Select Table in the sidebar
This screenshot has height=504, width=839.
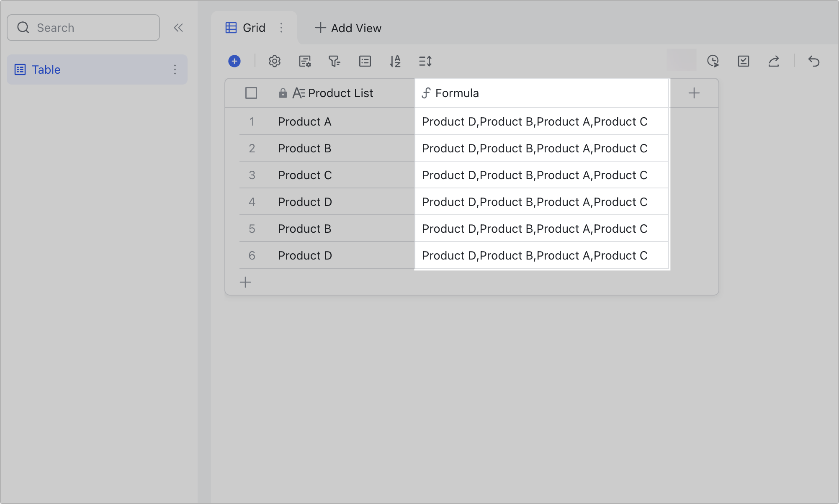[x=97, y=69]
